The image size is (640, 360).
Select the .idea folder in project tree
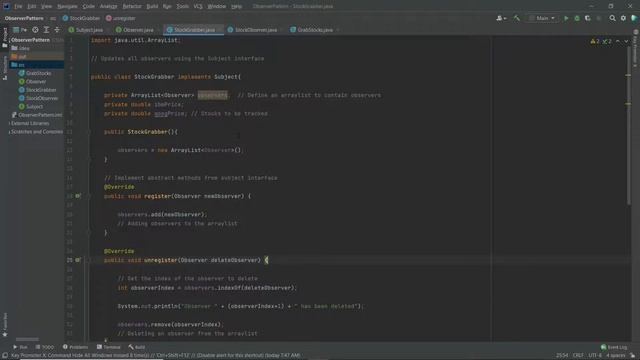[20, 48]
